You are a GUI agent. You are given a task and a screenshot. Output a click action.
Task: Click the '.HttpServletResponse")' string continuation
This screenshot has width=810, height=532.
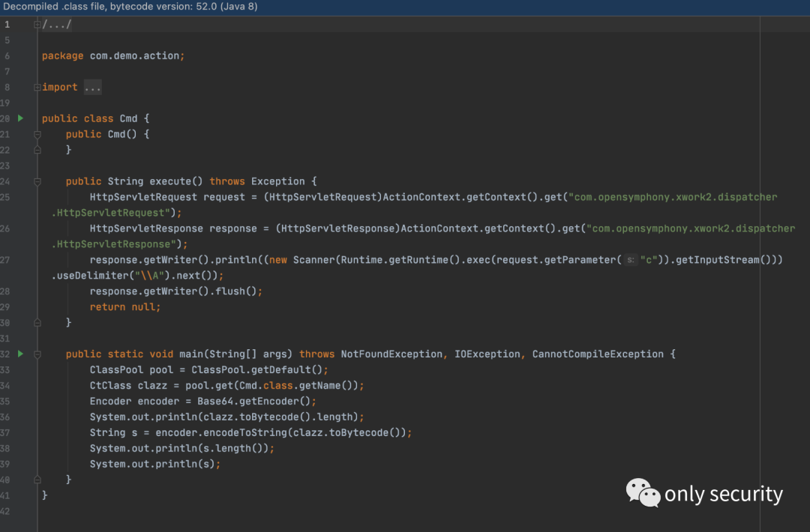click(x=117, y=244)
